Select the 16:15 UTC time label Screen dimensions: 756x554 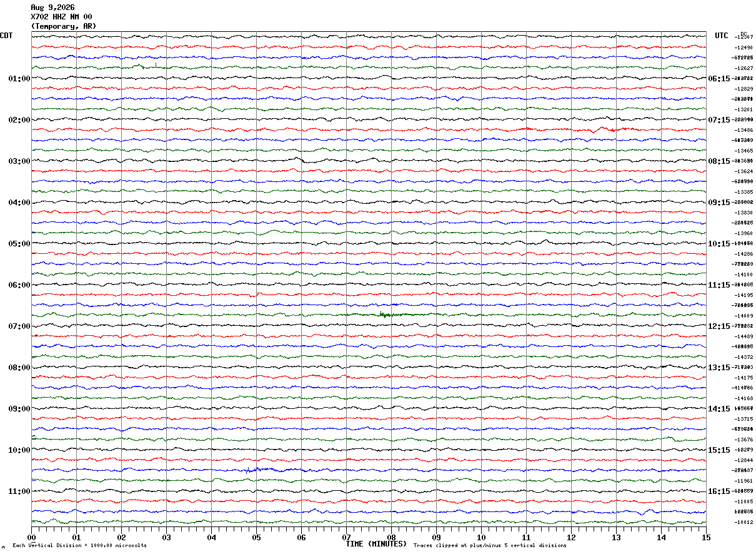point(719,491)
